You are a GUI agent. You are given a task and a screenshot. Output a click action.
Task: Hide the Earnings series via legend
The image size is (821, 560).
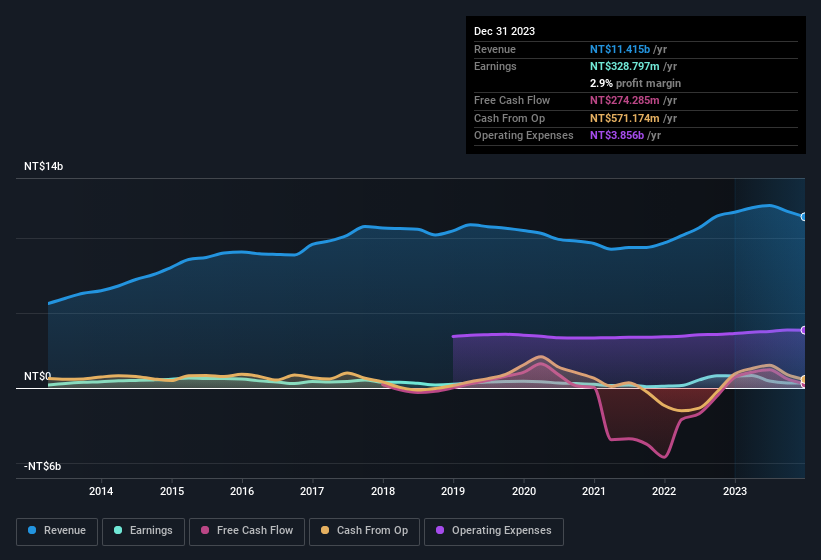144,531
